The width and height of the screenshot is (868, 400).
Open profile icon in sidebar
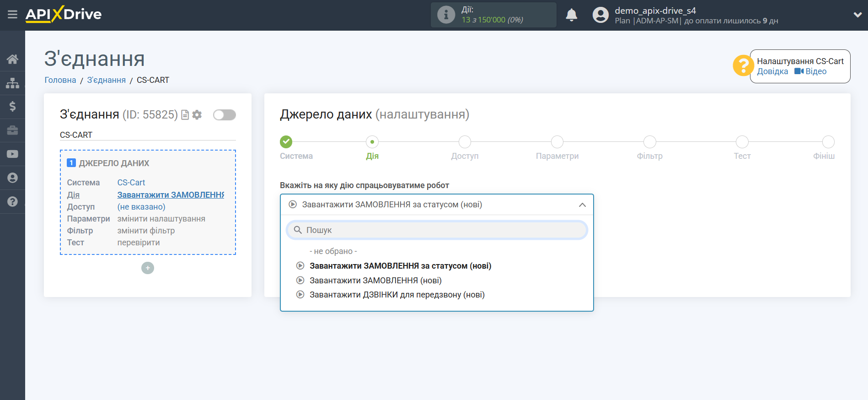[x=12, y=178]
